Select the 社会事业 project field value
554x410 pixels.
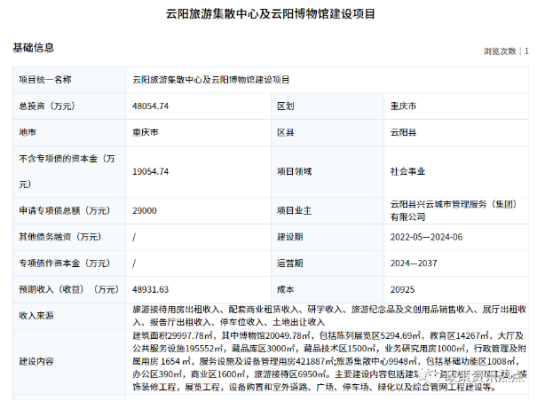click(x=407, y=171)
